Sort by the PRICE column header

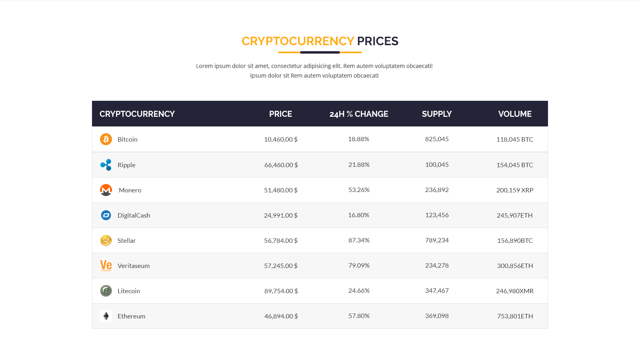(x=280, y=114)
